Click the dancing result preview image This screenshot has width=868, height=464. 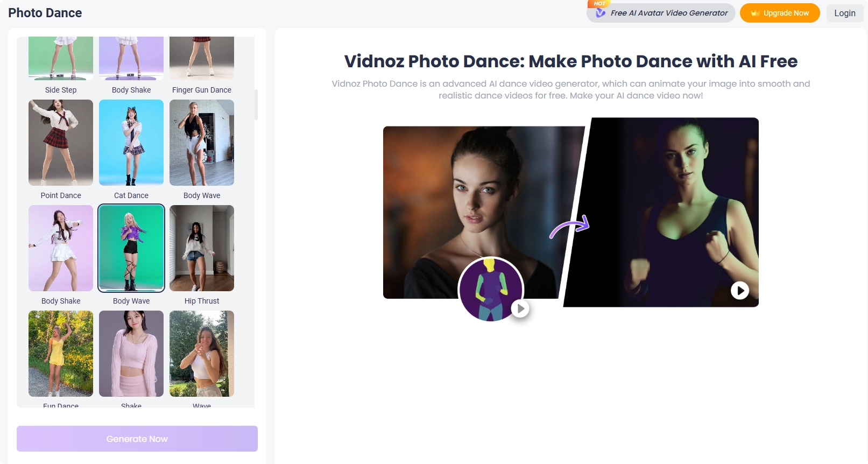tap(662, 212)
